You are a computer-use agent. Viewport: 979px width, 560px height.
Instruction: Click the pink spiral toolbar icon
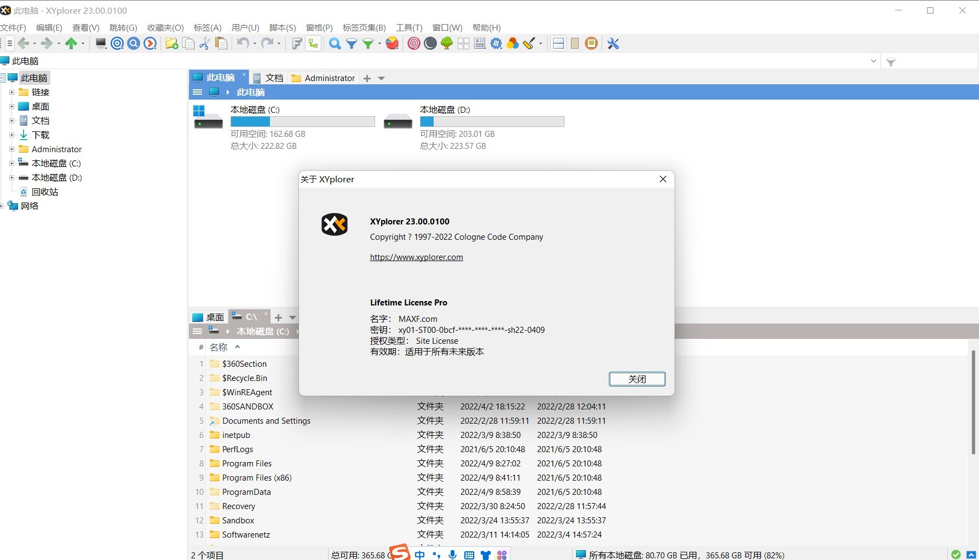click(x=414, y=44)
